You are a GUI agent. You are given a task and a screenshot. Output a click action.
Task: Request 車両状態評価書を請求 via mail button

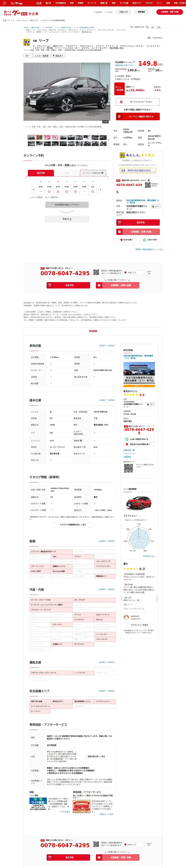pos(138,171)
